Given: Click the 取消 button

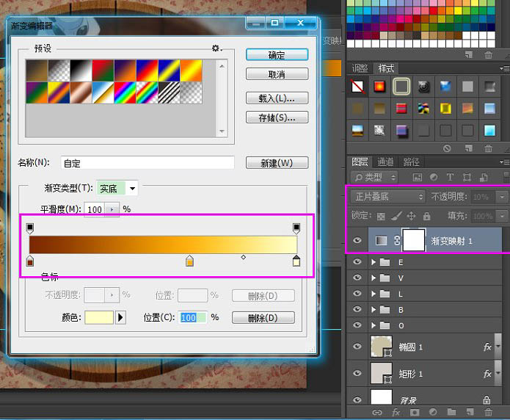Looking at the screenshot, I should (x=277, y=74).
